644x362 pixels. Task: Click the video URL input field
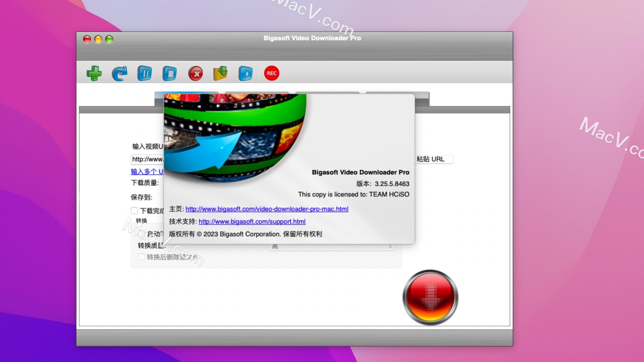pyautogui.click(x=147, y=159)
